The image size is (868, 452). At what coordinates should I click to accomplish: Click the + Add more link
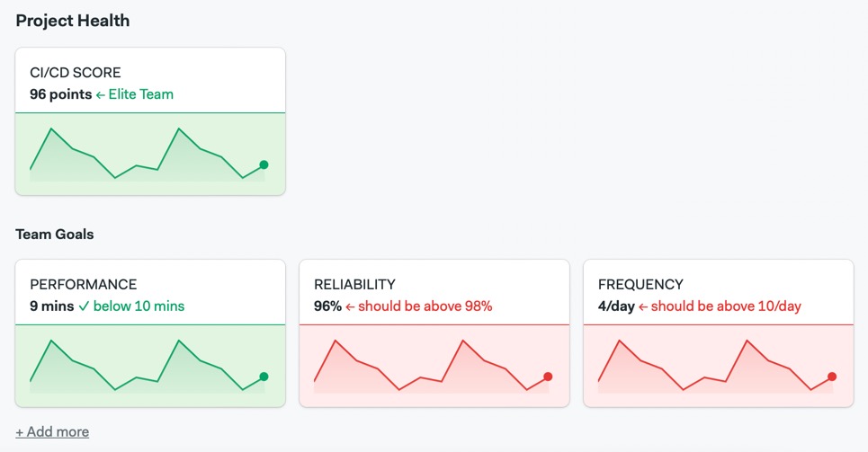(x=52, y=432)
